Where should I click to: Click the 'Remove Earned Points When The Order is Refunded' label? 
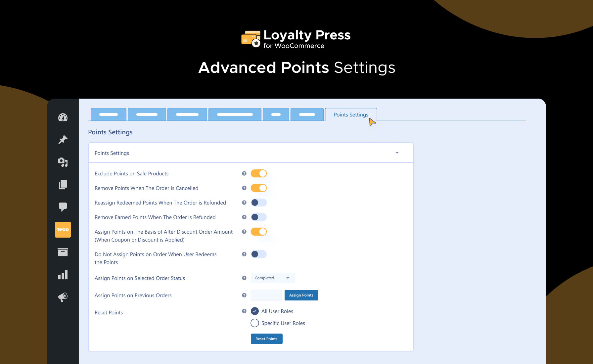pyautogui.click(x=155, y=217)
